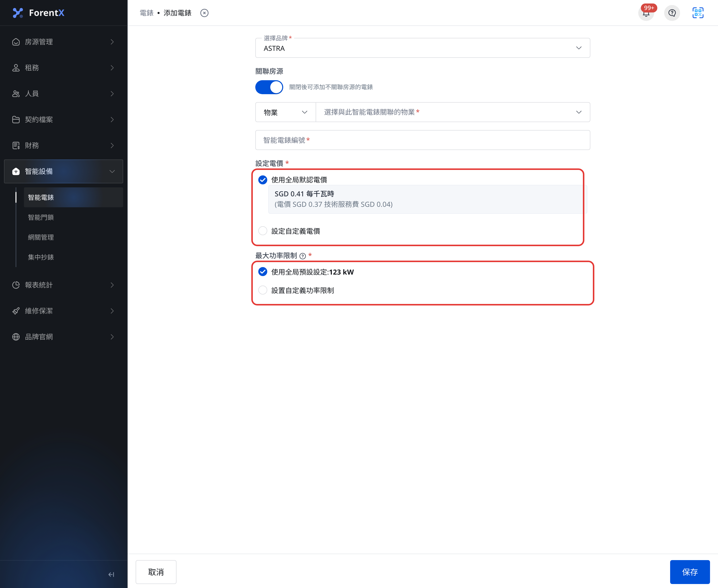The height and width of the screenshot is (588, 718).
Task: Click the 維修保潔 broom icon
Action: coord(16,311)
